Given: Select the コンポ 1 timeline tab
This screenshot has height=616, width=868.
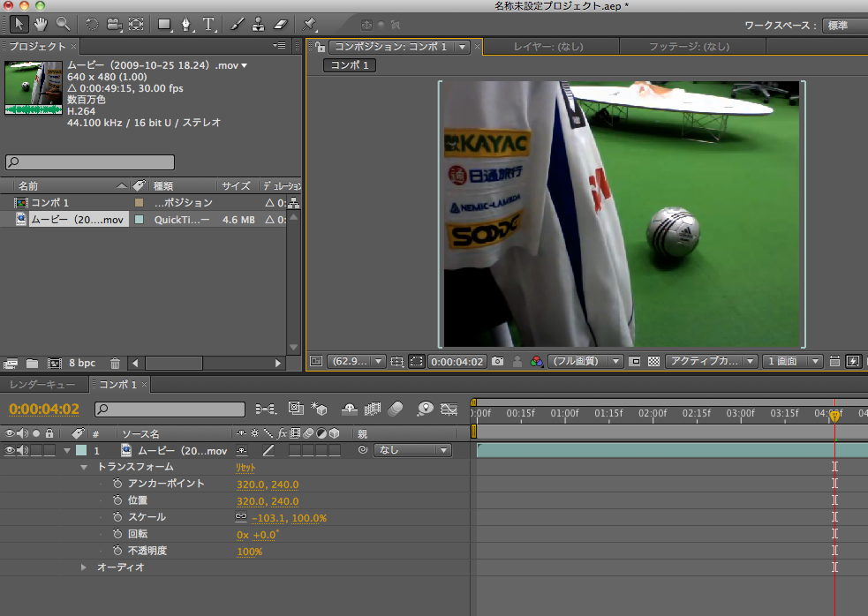Looking at the screenshot, I should [x=117, y=384].
